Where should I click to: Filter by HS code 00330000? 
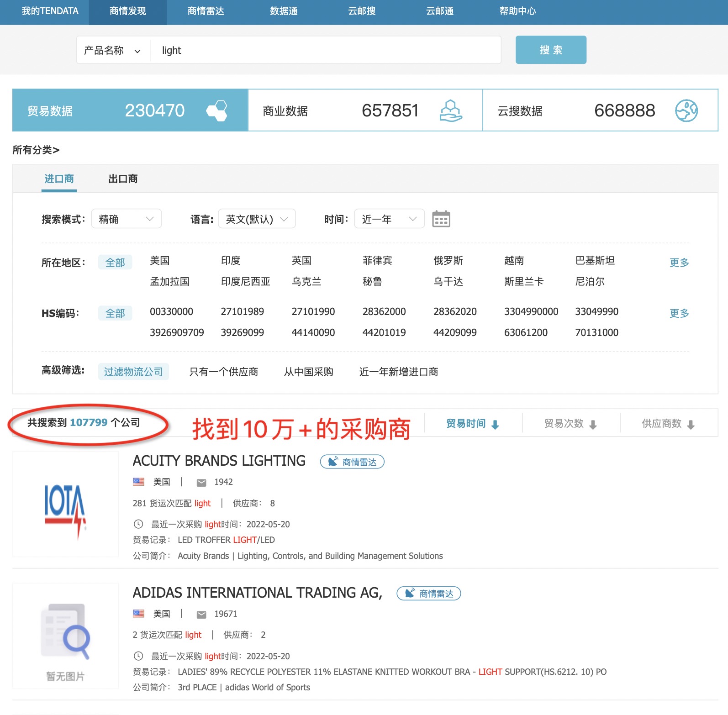point(171,311)
